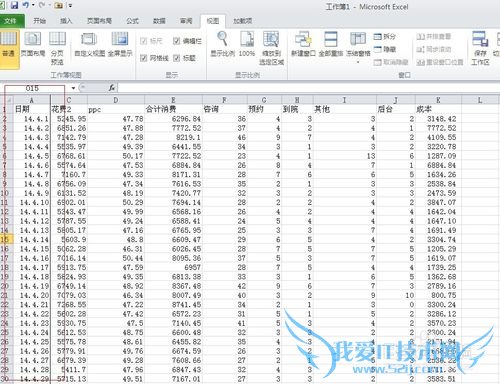500x384 pixels.
Task: Click header cell 预约
Action: coord(264,109)
